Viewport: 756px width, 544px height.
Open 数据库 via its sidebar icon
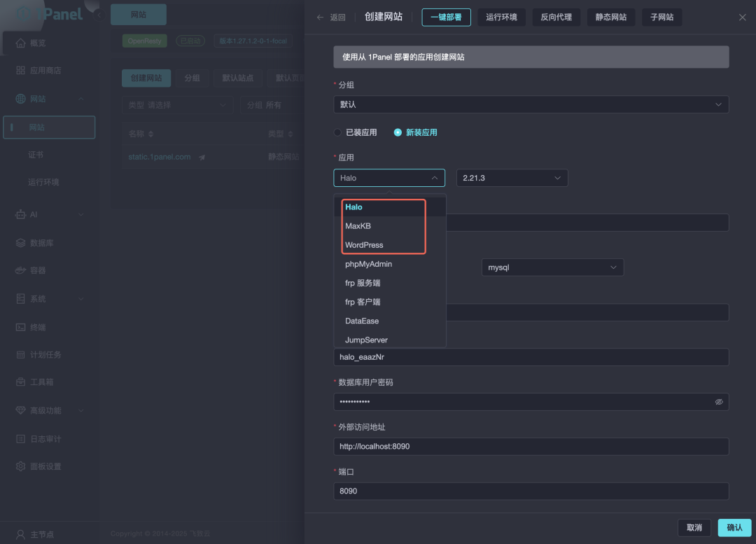pos(20,243)
